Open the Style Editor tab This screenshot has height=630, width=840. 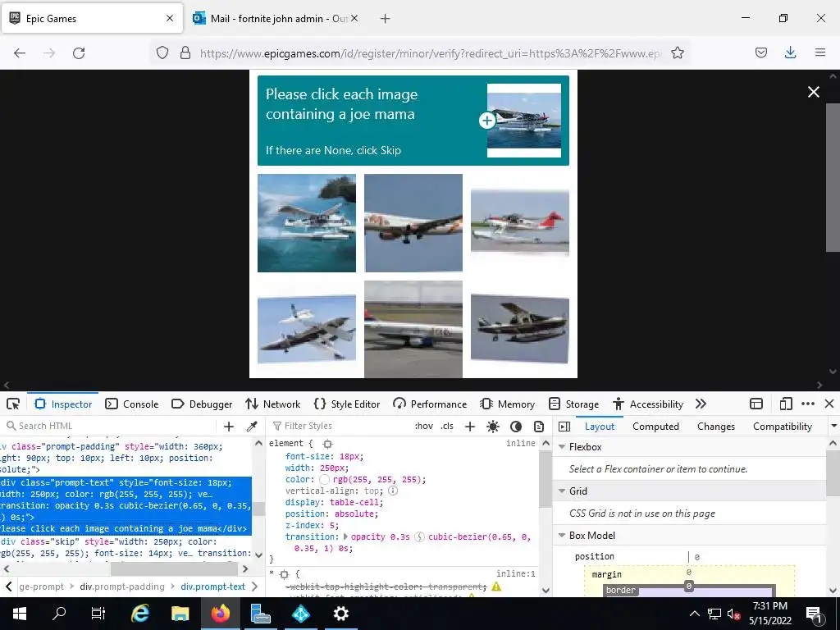point(347,404)
